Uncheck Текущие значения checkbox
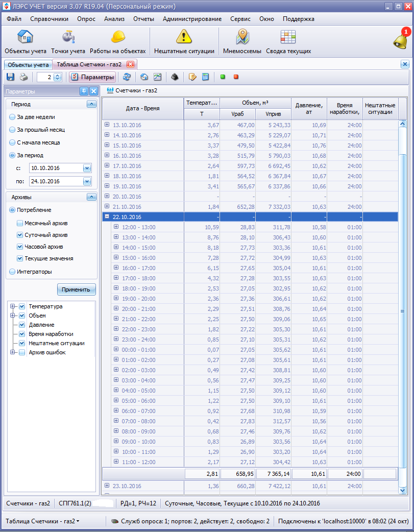Screen dimensions: 414x532 [20, 258]
